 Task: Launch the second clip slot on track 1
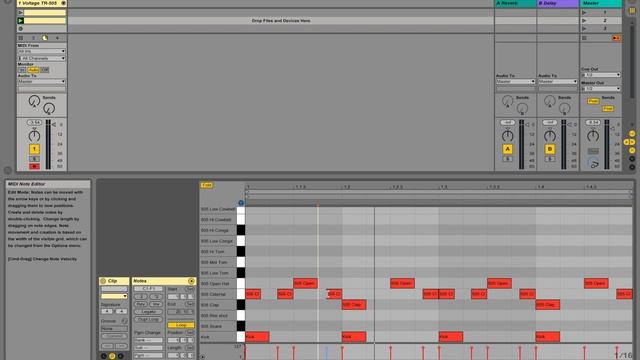[x=20, y=20]
